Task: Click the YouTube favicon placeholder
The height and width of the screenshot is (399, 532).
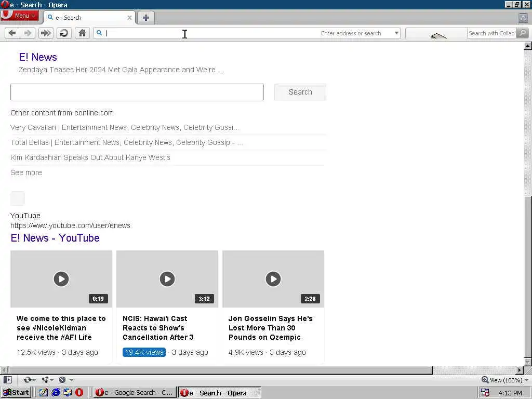Action: (18, 198)
